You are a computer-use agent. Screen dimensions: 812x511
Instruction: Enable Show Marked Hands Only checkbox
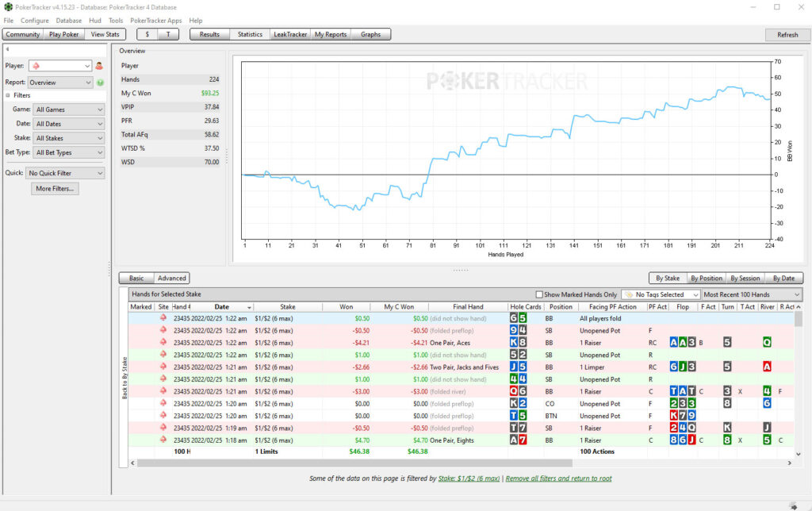[x=539, y=294]
